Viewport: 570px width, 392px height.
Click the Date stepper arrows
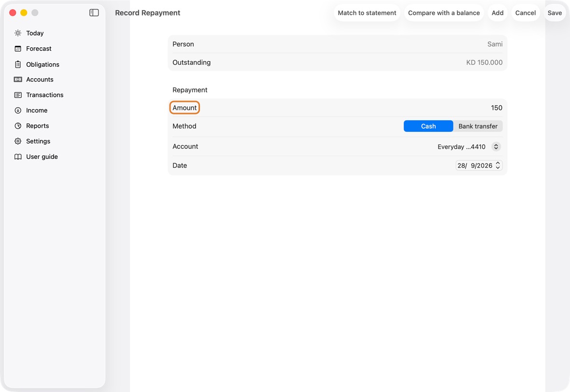(498, 166)
